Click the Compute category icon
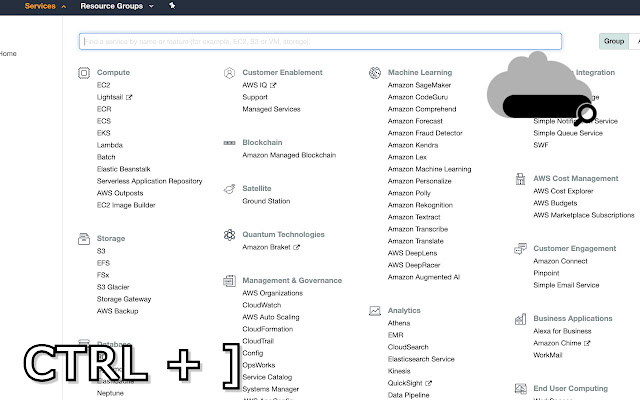The image size is (640, 400). point(84,73)
